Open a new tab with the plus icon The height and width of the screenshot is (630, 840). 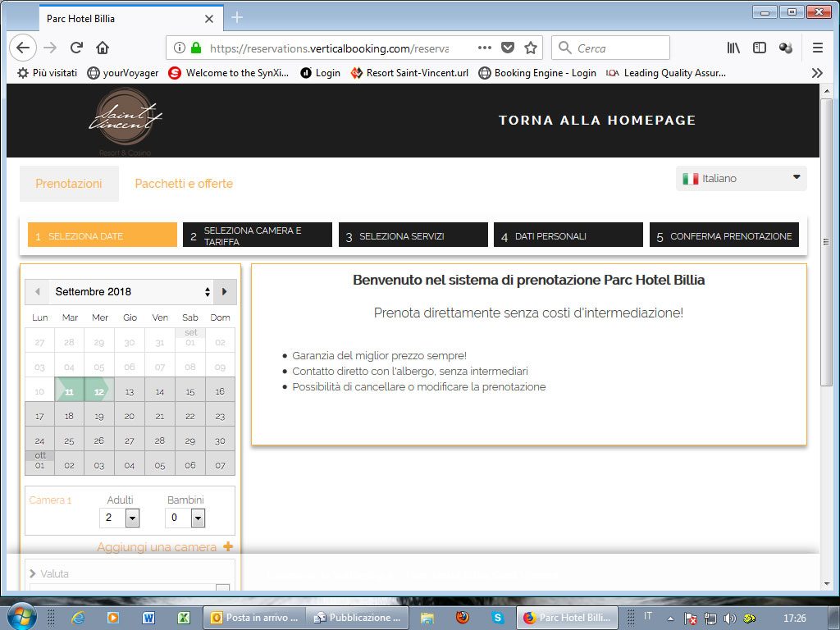point(237,18)
